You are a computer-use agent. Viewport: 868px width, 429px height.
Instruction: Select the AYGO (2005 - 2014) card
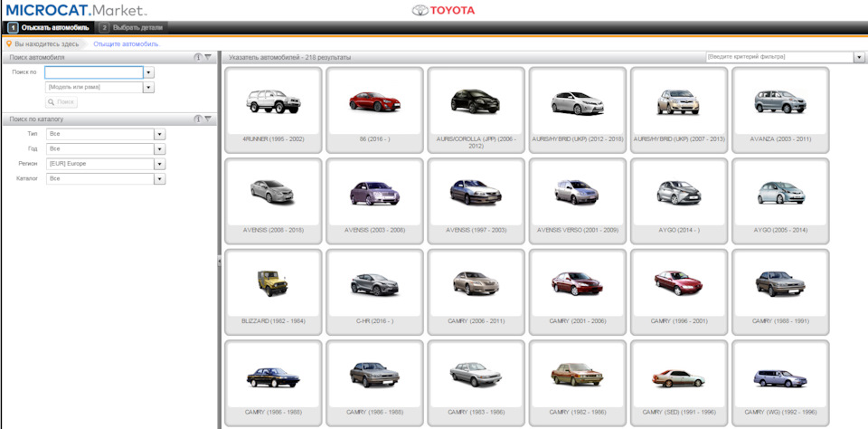tap(780, 201)
